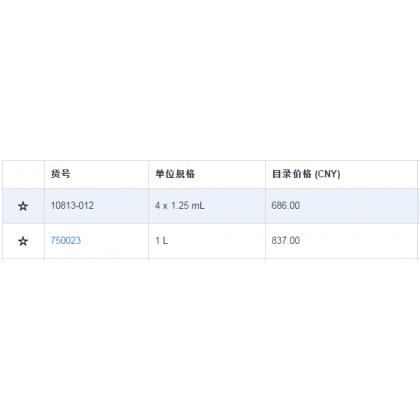Add the 837.00 priced item to favorites
Viewport: 420px width, 420px height.
pyautogui.click(x=23, y=241)
